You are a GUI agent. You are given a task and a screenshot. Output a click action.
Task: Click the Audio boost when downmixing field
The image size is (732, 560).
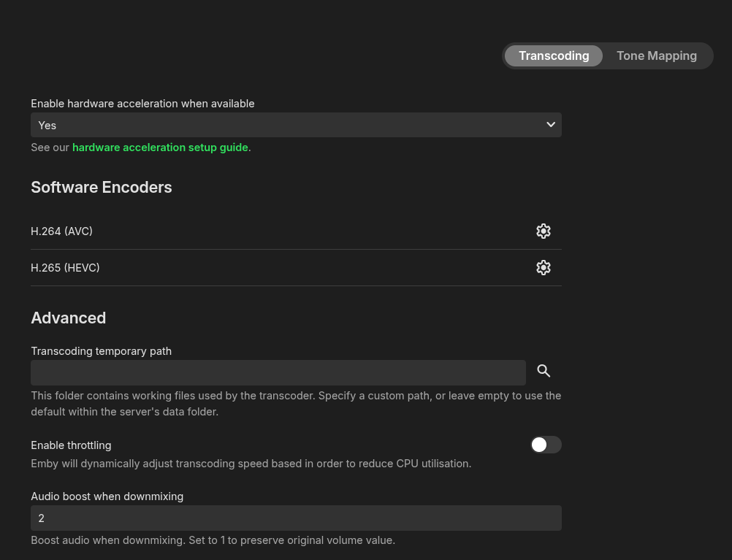[296, 518]
